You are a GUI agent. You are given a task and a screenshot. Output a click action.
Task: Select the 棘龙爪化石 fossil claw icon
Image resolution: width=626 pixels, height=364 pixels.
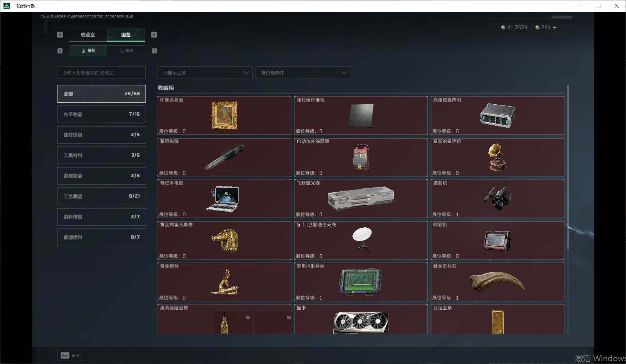[497, 282]
